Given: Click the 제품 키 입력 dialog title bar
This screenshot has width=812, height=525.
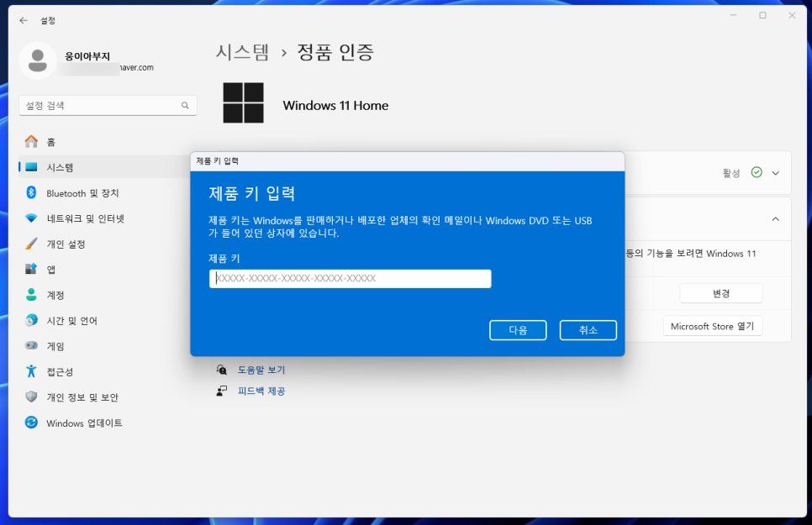Looking at the screenshot, I should (408, 161).
